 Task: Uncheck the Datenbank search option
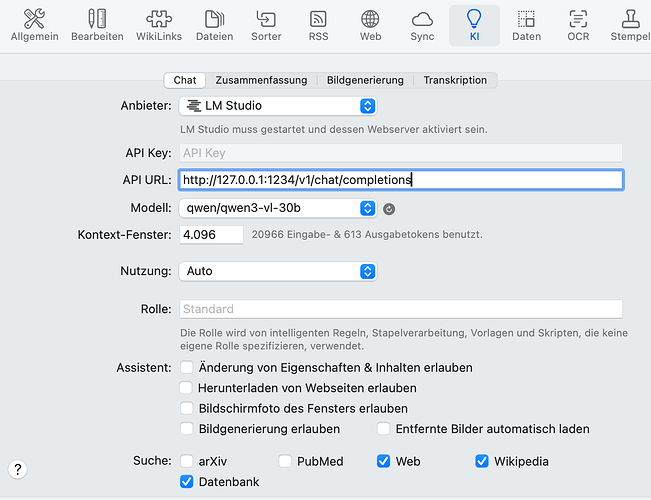[187, 482]
